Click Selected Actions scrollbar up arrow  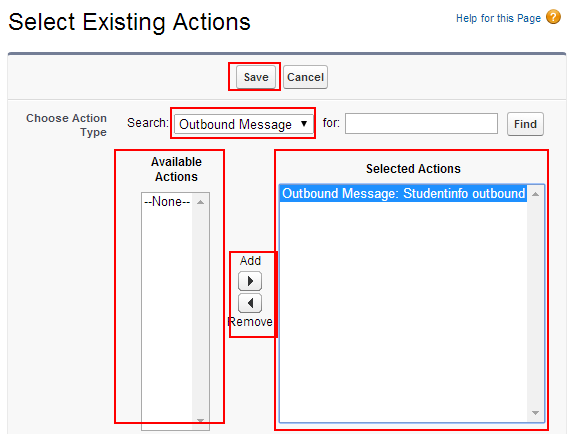point(536,194)
